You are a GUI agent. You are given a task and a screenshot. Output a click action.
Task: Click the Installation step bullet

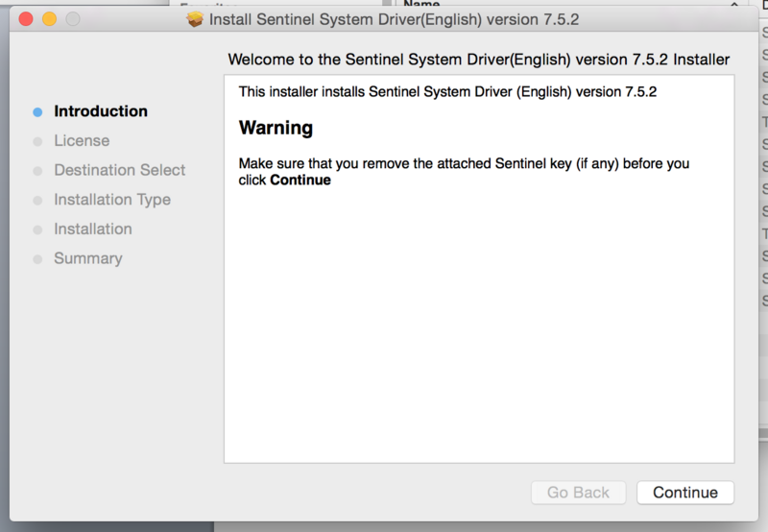[37, 230]
